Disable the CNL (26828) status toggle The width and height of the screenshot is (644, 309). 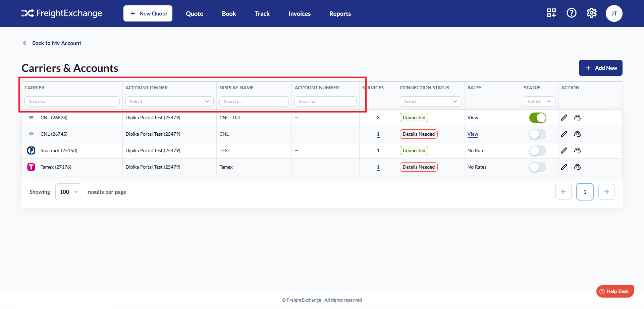[538, 118]
